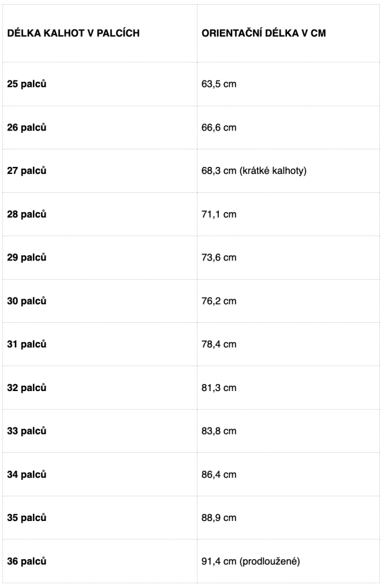This screenshot has height=588, width=384.
Task: Select the '32 palců' cell
Action: (27, 388)
